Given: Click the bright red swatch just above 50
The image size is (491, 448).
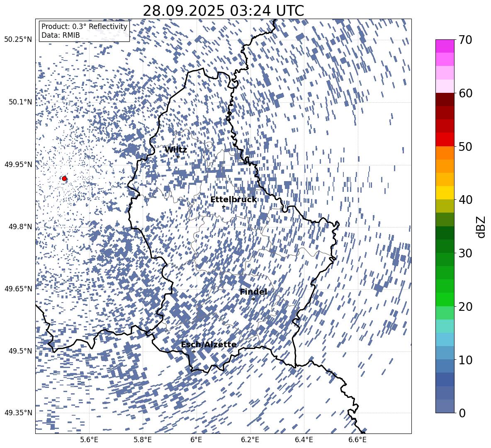Looking at the screenshot, I should pos(445,140).
